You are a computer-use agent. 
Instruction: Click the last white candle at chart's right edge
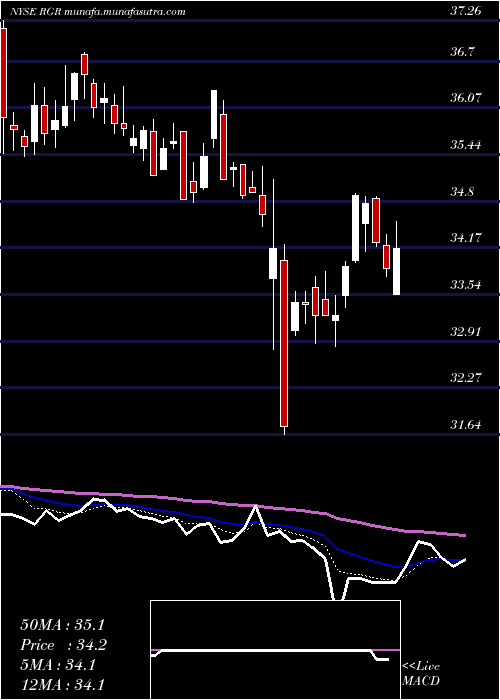point(396,271)
